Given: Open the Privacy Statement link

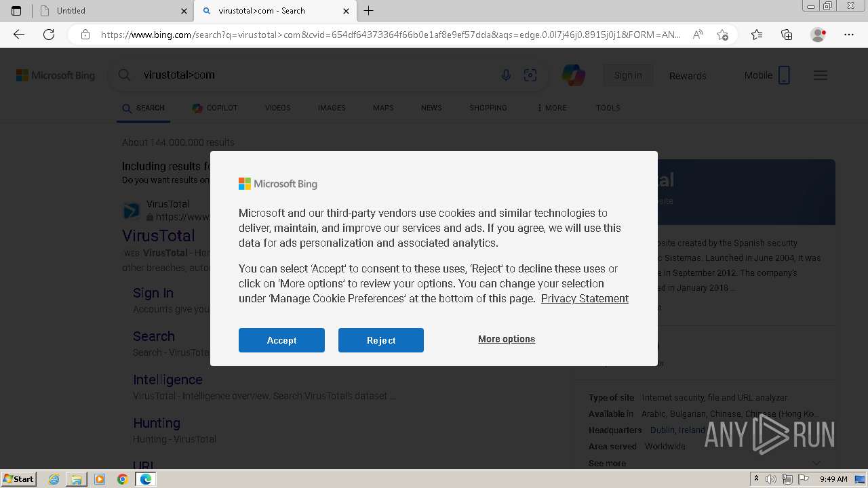Looking at the screenshot, I should point(585,298).
